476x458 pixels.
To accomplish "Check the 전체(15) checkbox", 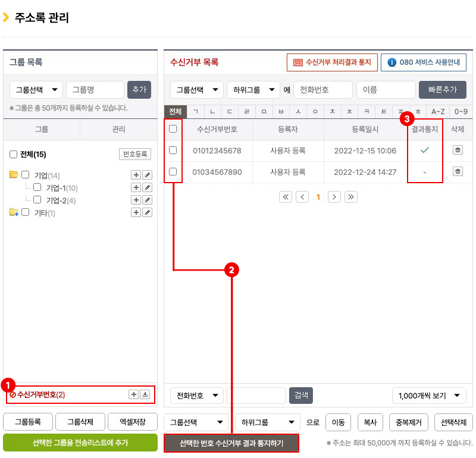I will click(14, 155).
